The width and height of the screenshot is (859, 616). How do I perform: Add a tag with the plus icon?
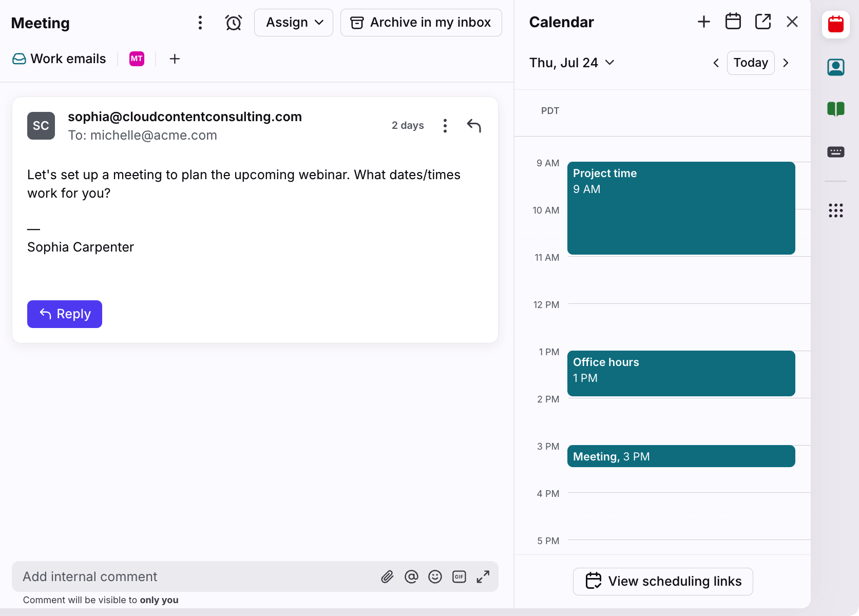175,59
